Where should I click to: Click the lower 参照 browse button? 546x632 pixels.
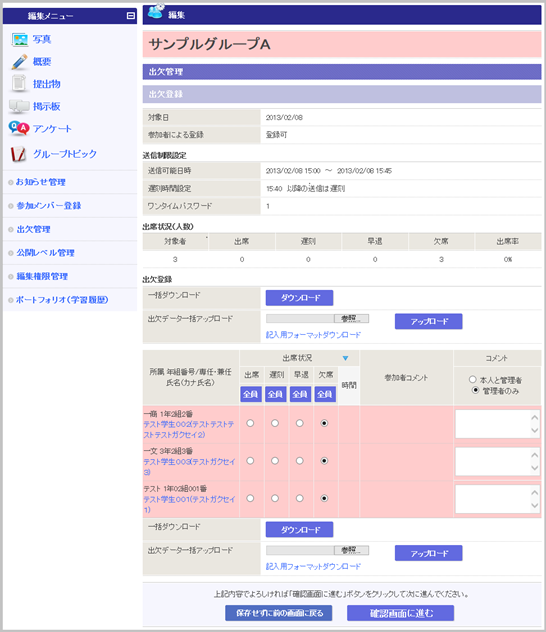(351, 550)
